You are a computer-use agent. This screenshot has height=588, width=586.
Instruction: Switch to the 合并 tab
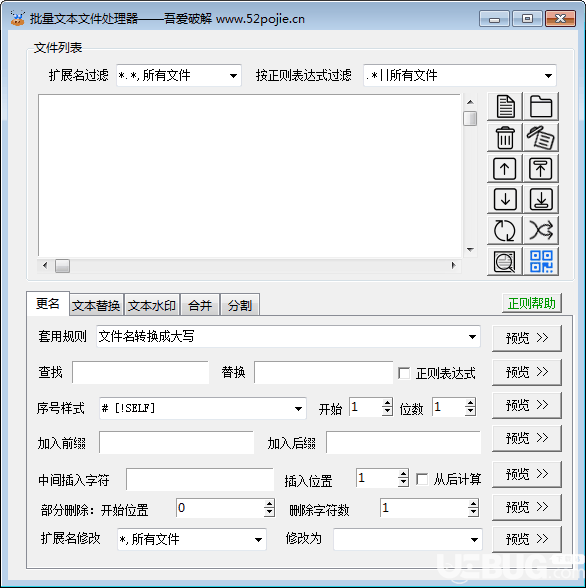[200, 306]
